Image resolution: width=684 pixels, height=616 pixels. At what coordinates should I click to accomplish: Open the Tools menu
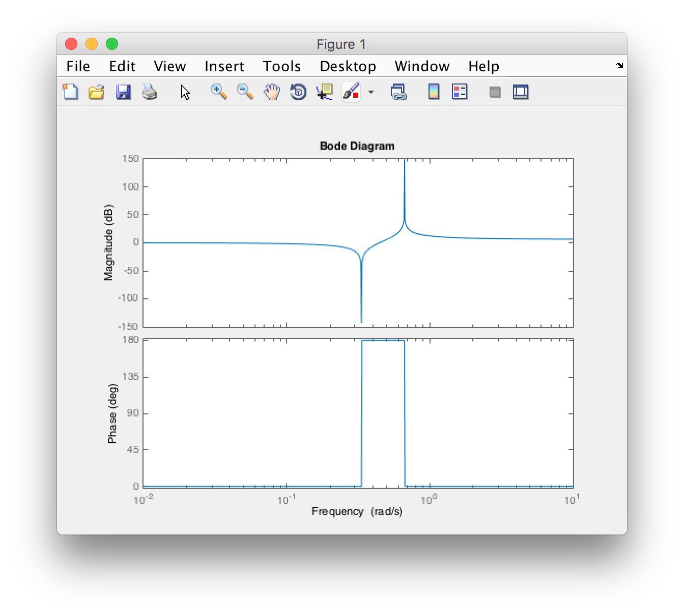pos(282,66)
